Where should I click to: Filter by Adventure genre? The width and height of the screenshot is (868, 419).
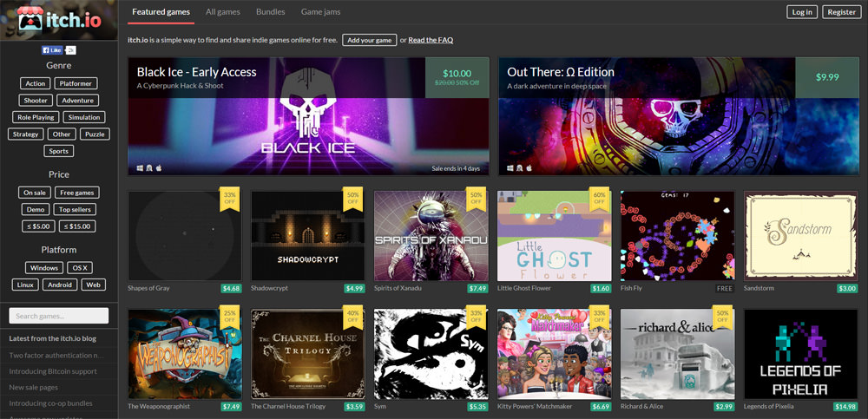click(77, 100)
